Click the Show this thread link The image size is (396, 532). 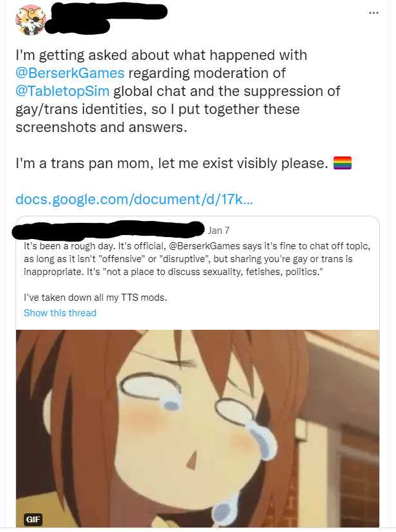point(60,313)
